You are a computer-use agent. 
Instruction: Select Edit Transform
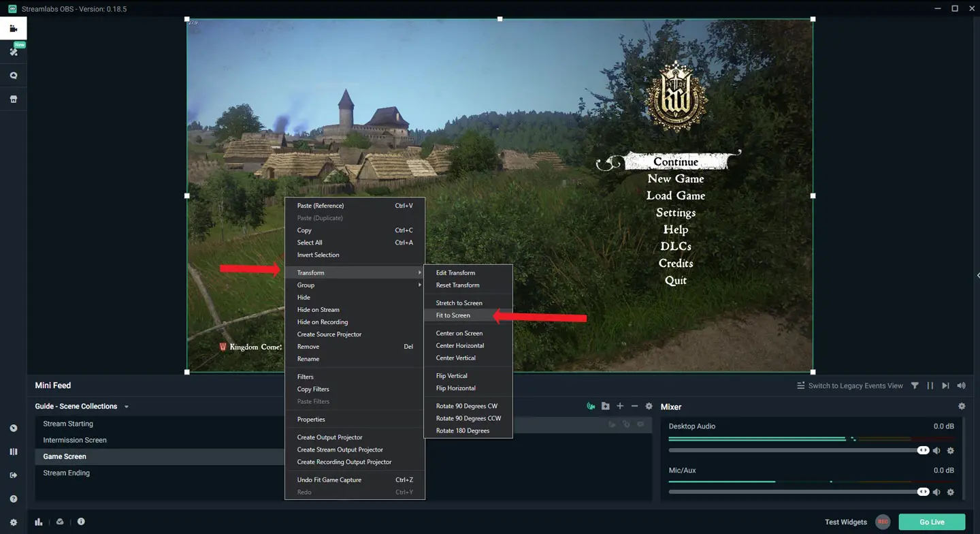click(x=468, y=272)
